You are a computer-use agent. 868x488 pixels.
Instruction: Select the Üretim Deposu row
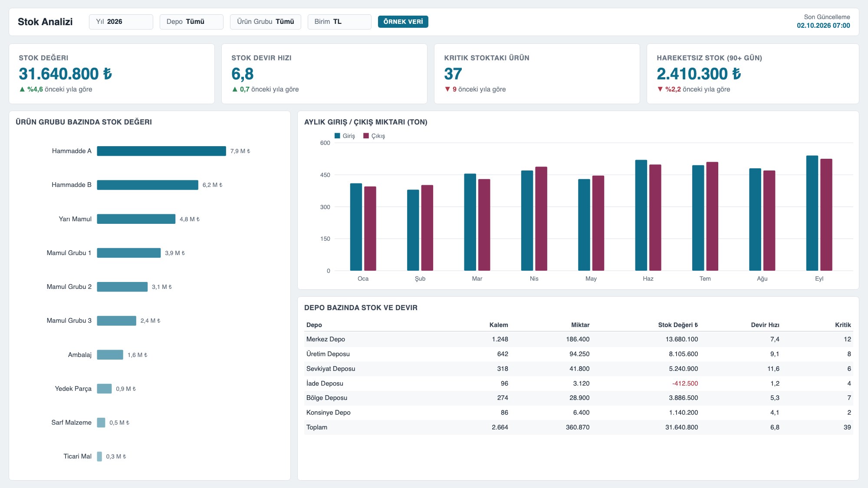[579, 354]
